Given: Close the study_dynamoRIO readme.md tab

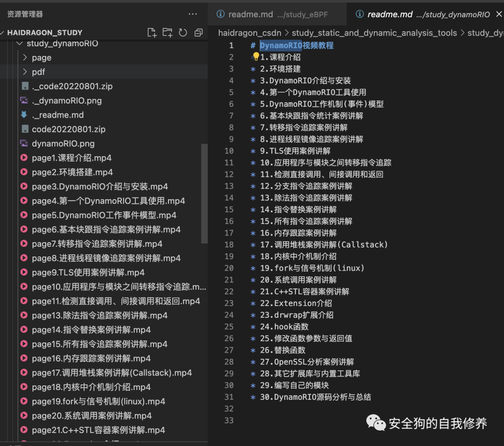Looking at the screenshot, I should [x=499, y=14].
